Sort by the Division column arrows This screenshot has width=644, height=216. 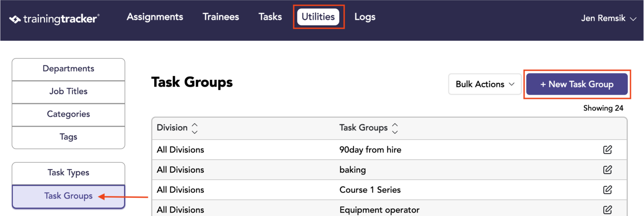[x=195, y=128]
